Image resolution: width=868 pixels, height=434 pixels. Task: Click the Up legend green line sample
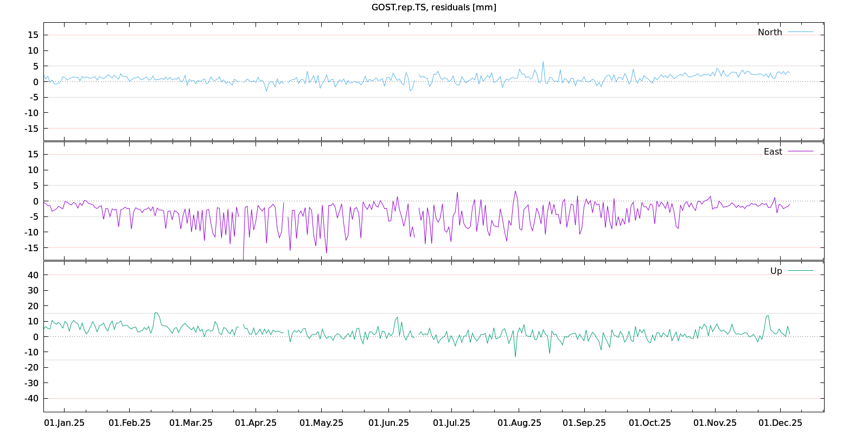coord(800,271)
